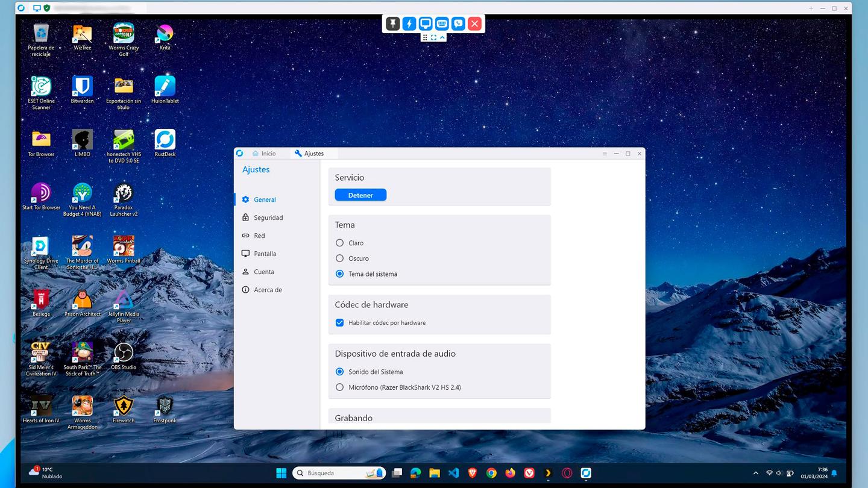Pin the remote session toolbar
Viewport: 868px width, 488px height.
392,24
